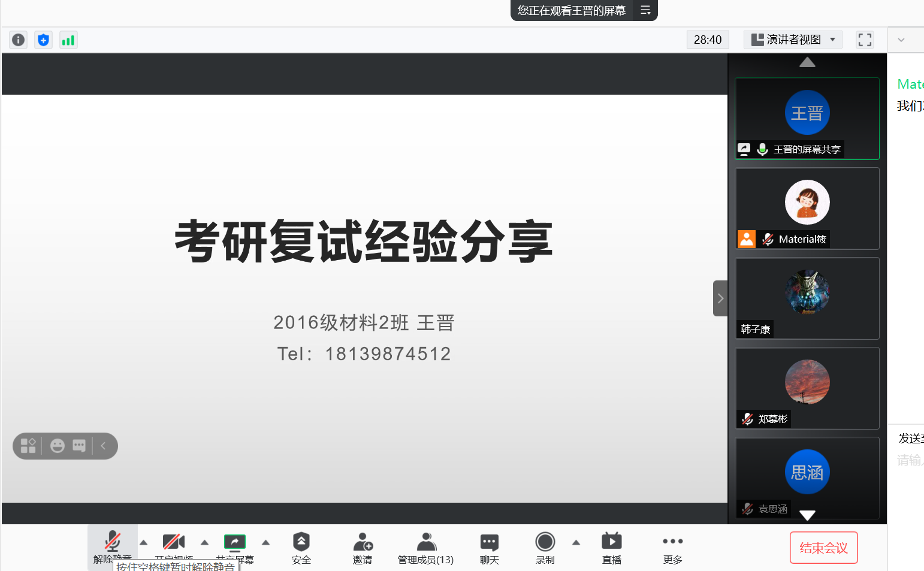
Task: Open the More (更多) options
Action: pos(672,548)
